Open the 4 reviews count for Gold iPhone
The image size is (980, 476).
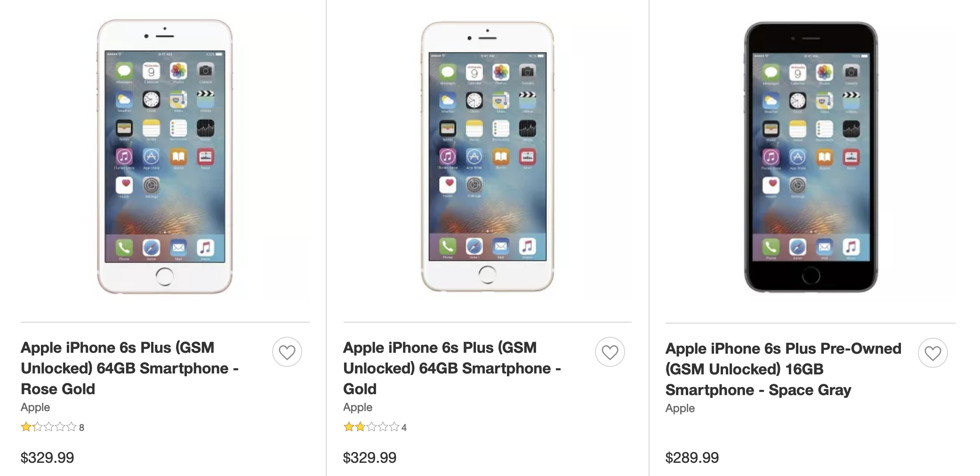pyautogui.click(x=404, y=428)
